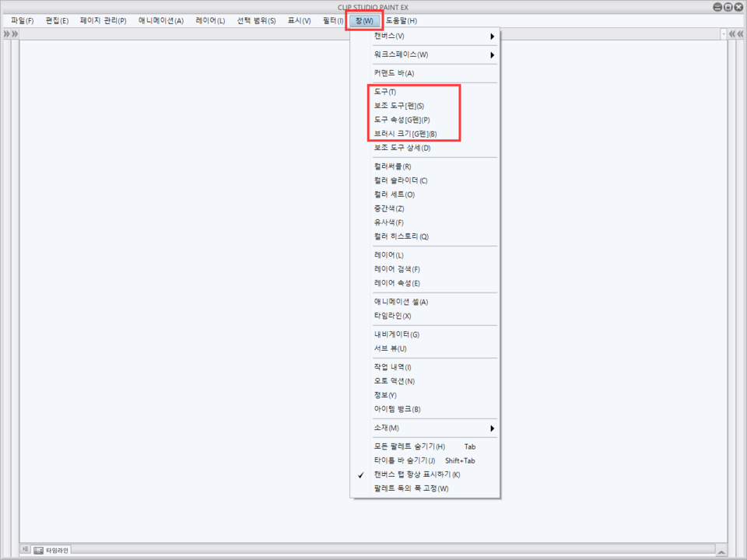Show the 컬러 히스토리(Q) palette
The image size is (747, 560).
coord(434,236)
